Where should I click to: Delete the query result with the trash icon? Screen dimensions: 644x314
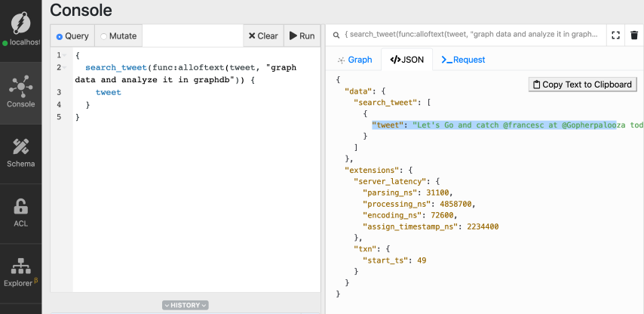[x=634, y=35]
